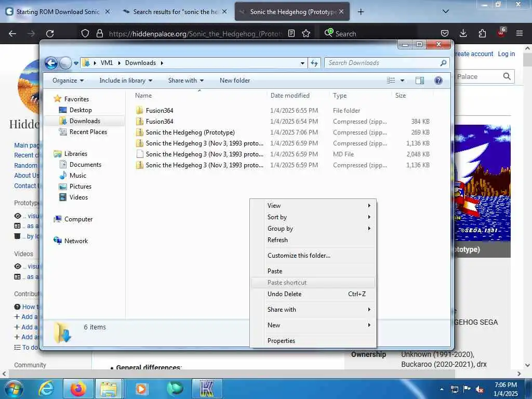Click the Change your view icon
This screenshot has width=532, height=399.
tap(391, 81)
